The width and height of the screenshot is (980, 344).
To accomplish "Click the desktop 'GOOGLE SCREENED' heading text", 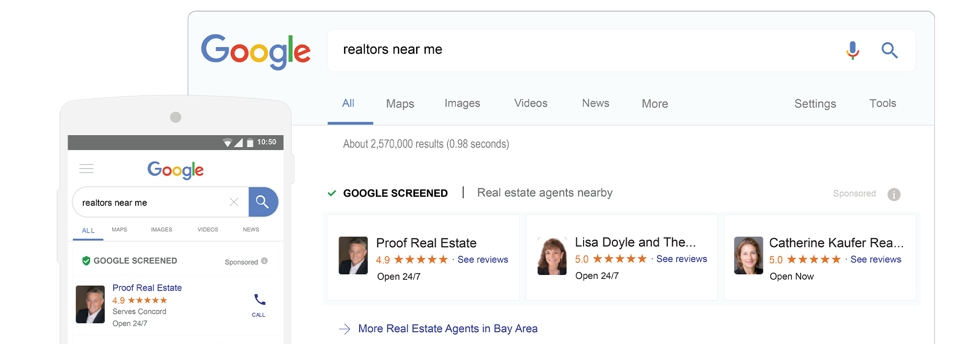I will (395, 193).
